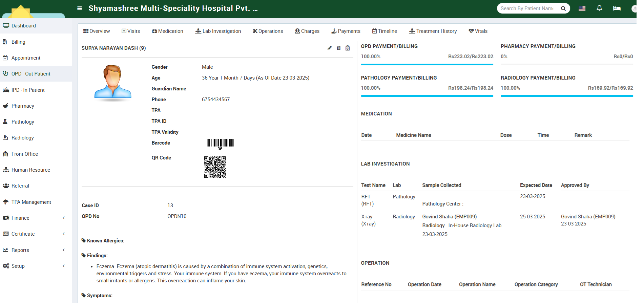The width and height of the screenshot is (644, 303).
Task: Click the search magnifier icon
Action: [x=563, y=8]
